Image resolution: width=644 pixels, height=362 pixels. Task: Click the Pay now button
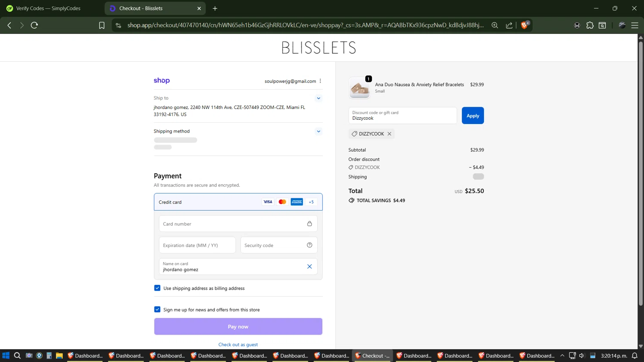(x=238, y=326)
